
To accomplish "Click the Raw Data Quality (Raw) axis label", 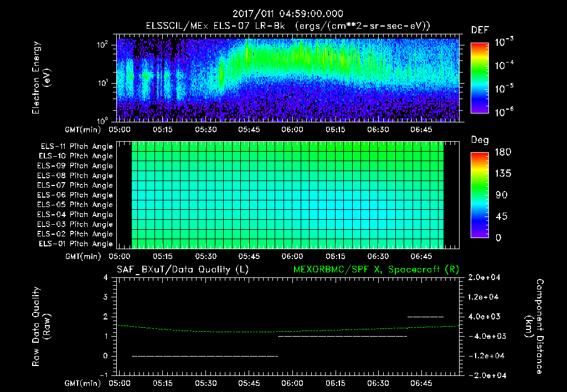I will pos(41,327).
